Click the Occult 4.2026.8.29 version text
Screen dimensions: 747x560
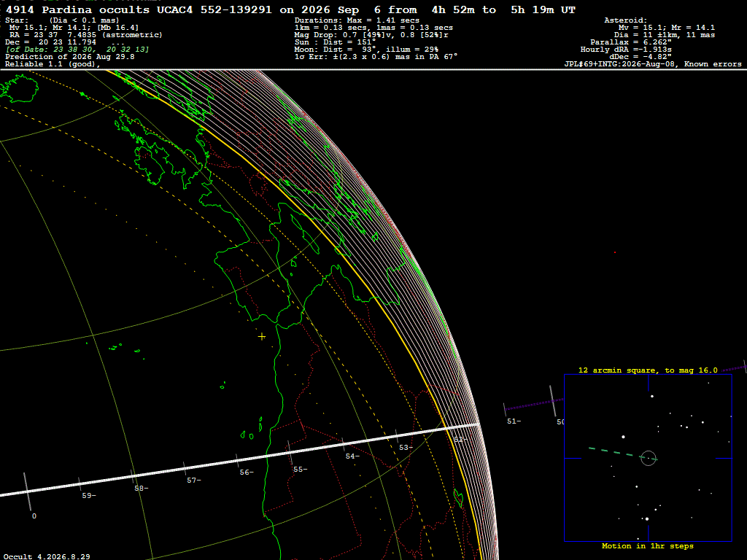47,556
